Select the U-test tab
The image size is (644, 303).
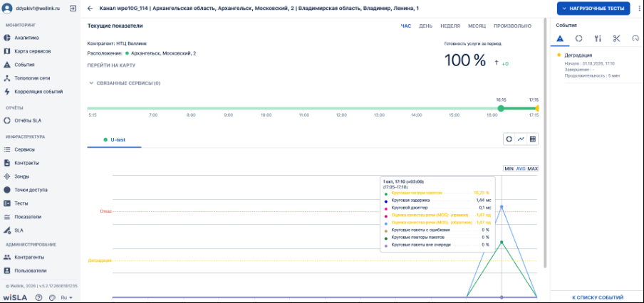click(114, 140)
